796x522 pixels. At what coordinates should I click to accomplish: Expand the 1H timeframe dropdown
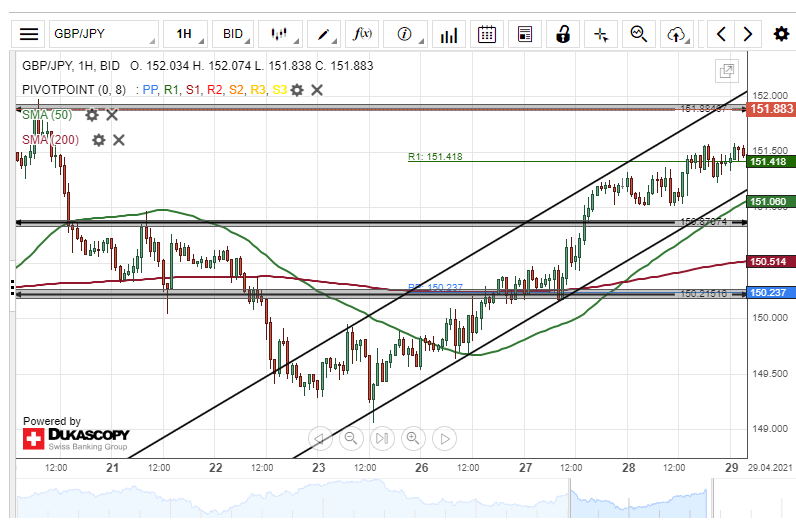185,34
